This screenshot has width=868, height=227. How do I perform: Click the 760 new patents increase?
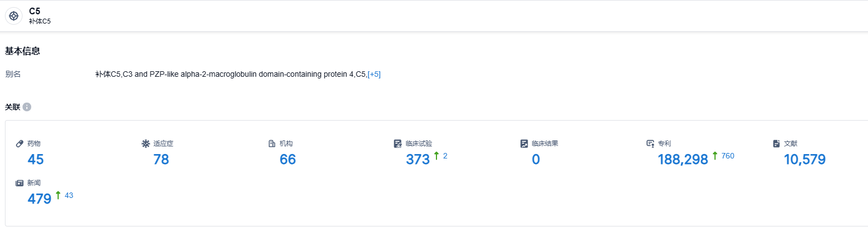click(x=728, y=156)
